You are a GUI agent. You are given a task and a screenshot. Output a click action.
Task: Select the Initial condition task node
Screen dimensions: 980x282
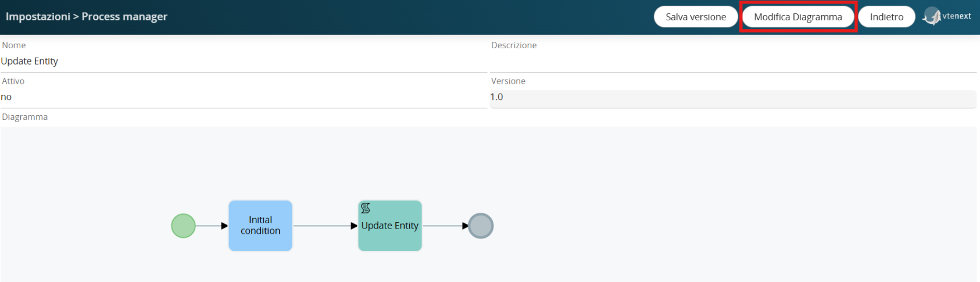tap(260, 226)
